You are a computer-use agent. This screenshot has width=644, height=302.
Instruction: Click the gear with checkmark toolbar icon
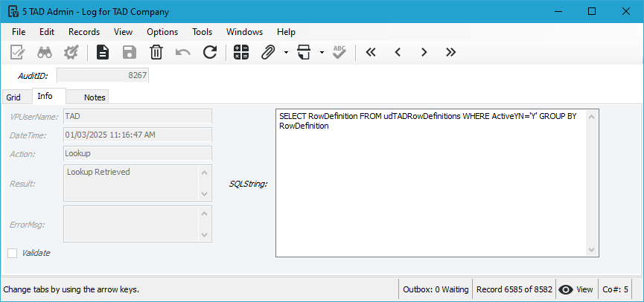click(71, 53)
